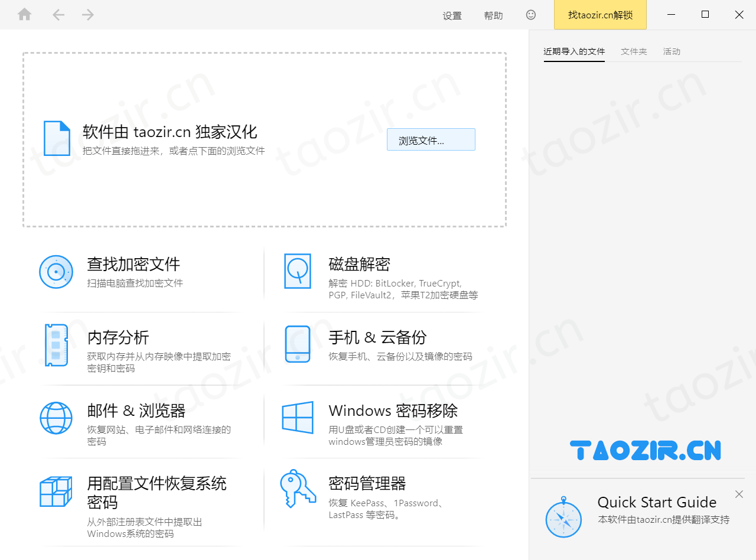Viewport: 756px width, 560px height.
Task: Switch to the 文件夹 tab
Action: [634, 51]
